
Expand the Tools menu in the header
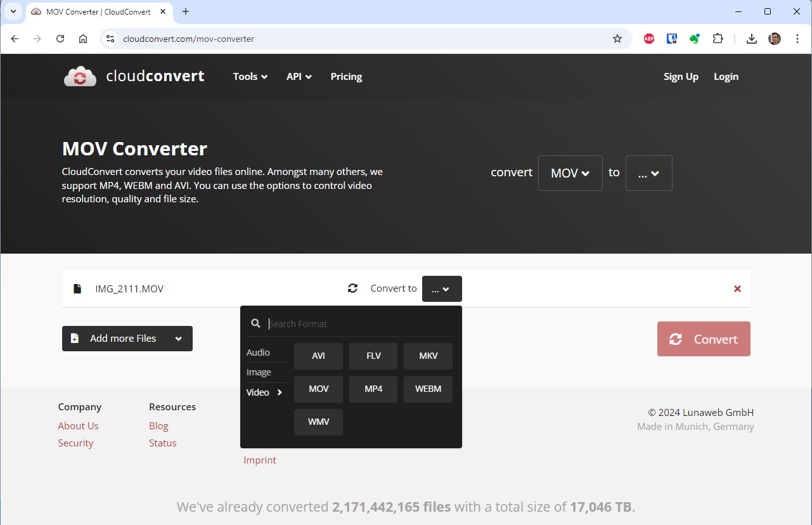pyautogui.click(x=250, y=77)
